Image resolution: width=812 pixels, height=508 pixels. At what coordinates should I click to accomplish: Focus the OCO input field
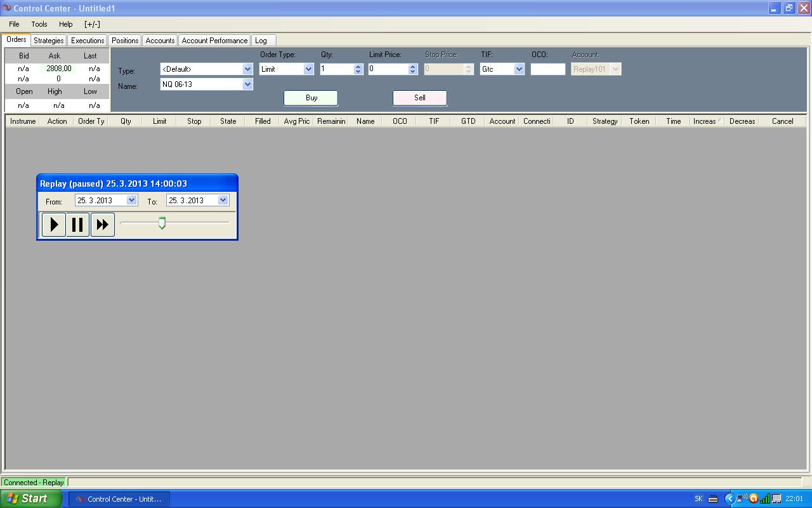548,69
